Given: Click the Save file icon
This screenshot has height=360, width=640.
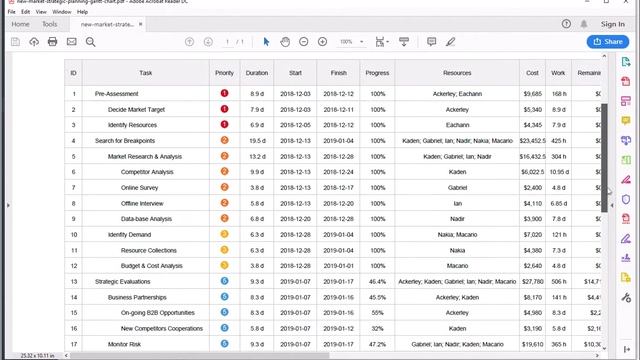Looking at the screenshot, I should tap(16, 42).
